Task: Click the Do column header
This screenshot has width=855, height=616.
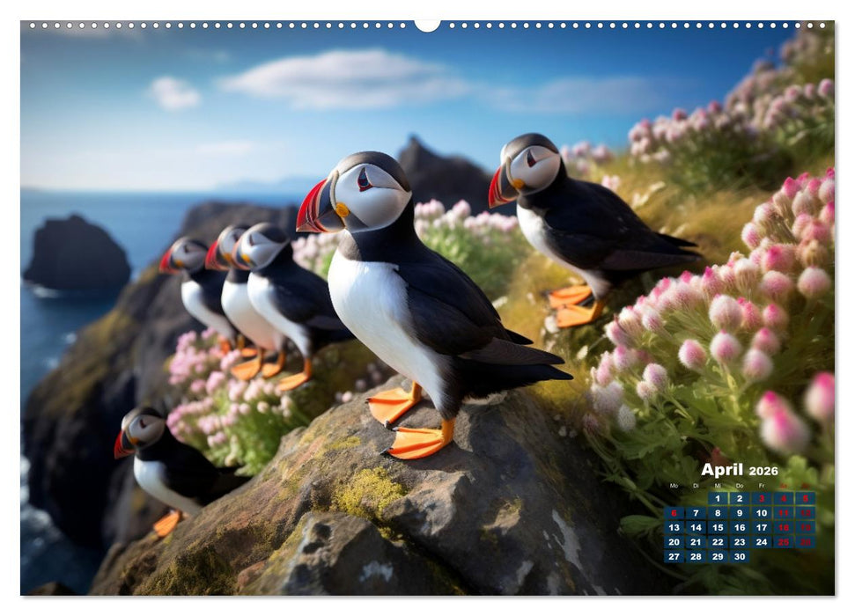Action: coord(740,486)
